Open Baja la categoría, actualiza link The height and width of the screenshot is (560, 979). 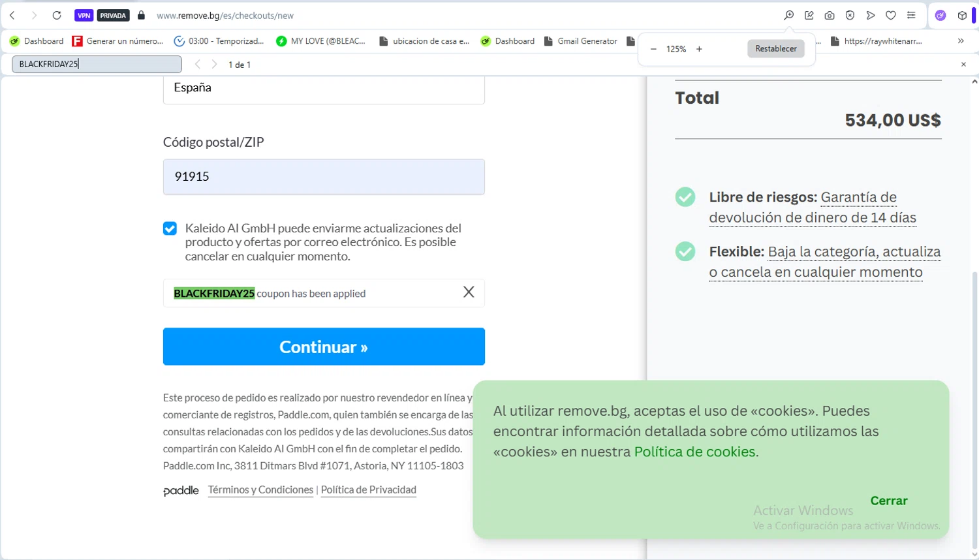(825, 262)
